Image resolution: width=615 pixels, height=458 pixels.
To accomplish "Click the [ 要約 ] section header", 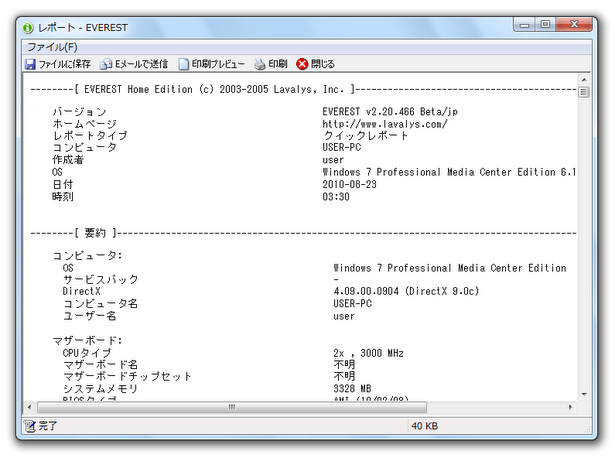I will click(95, 233).
